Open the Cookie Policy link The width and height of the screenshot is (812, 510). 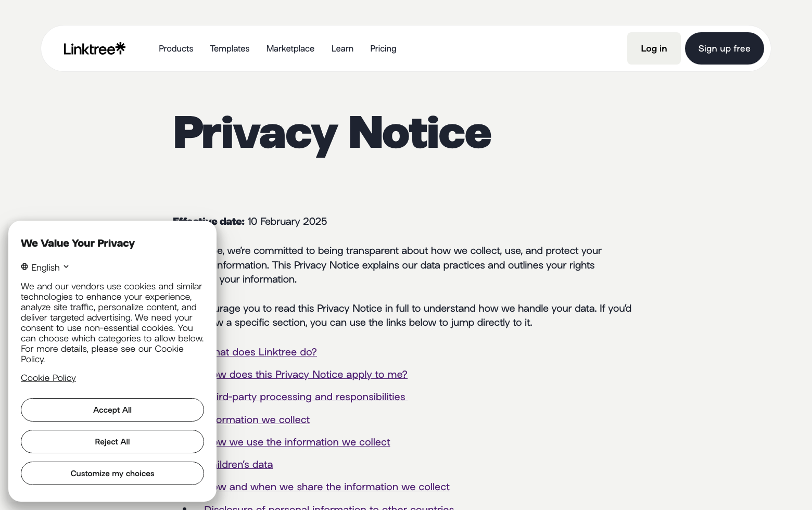click(48, 378)
